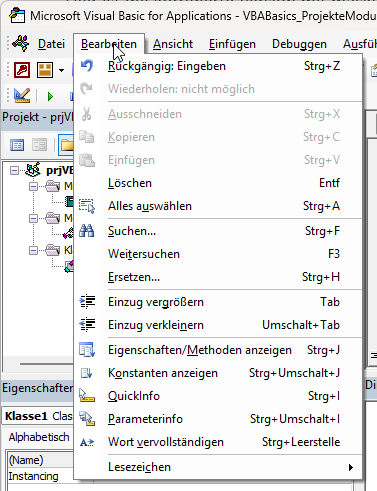
Task: Open the Ansicht menu
Action: tap(173, 44)
